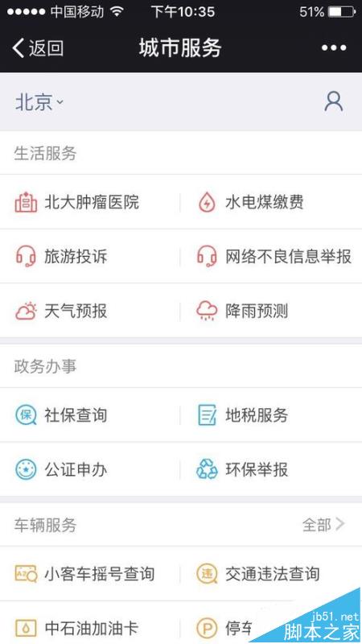Go back with the 返回 button
Screen dimensions: 362x644
click(x=38, y=48)
